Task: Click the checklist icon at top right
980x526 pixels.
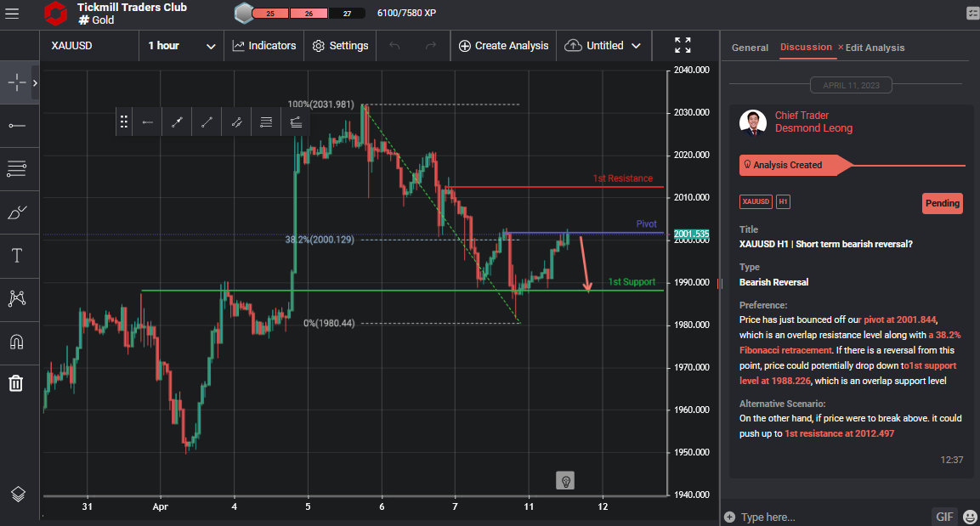Action: [x=972, y=13]
